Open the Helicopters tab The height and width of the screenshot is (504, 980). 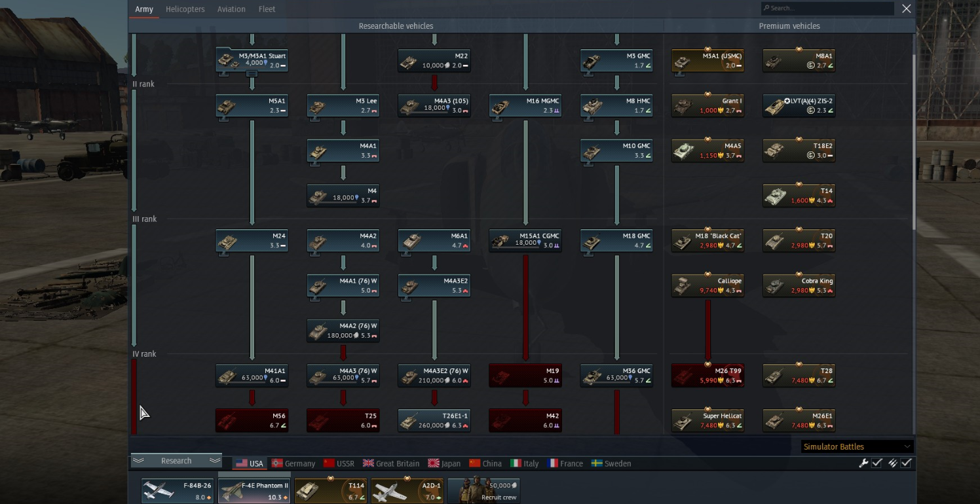tap(185, 9)
